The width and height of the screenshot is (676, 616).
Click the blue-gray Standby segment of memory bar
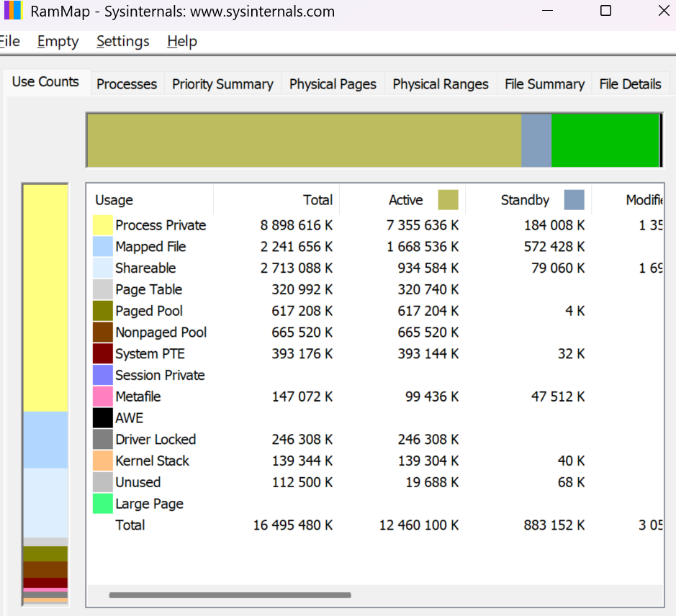click(536, 140)
